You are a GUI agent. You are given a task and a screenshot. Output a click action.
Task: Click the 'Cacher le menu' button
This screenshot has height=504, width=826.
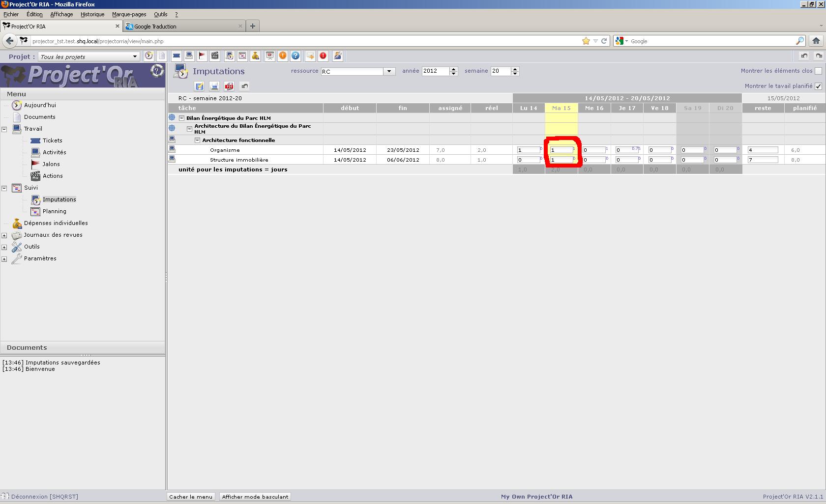coord(191,497)
